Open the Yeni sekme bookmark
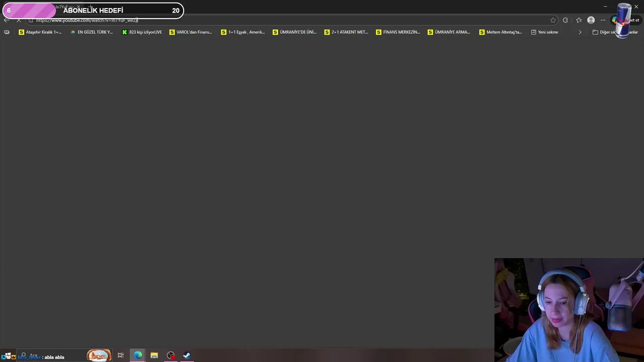This screenshot has height=362, width=644. click(545, 32)
